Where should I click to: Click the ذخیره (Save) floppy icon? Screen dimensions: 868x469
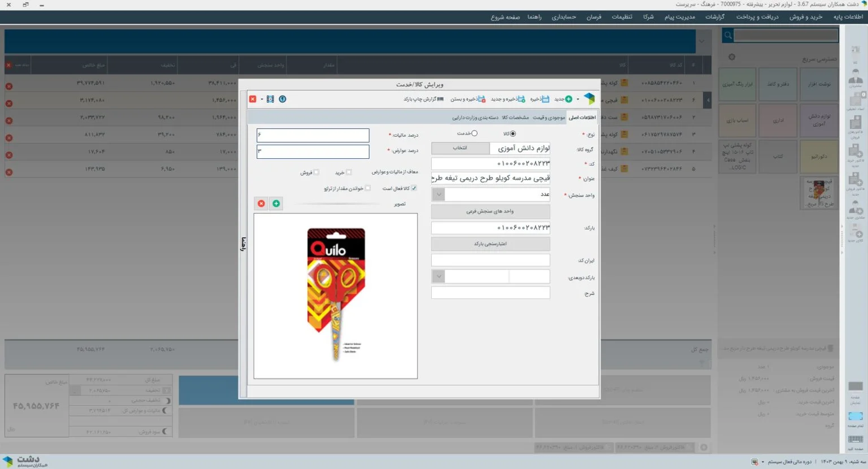click(545, 99)
